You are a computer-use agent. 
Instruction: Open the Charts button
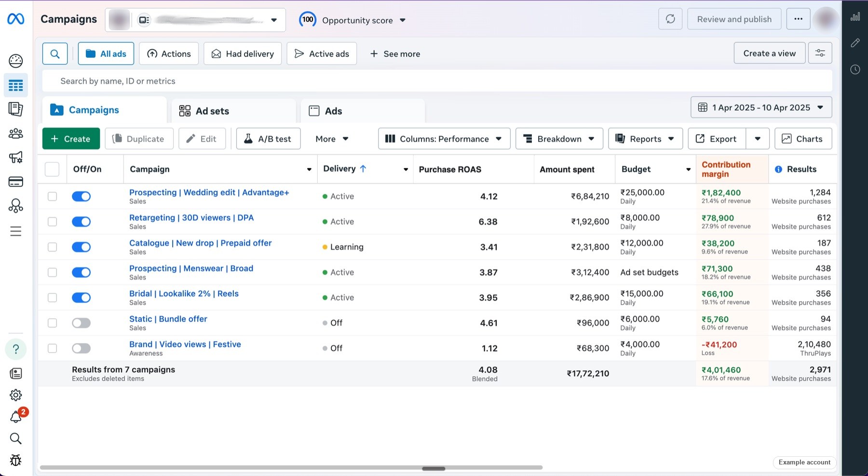point(803,139)
